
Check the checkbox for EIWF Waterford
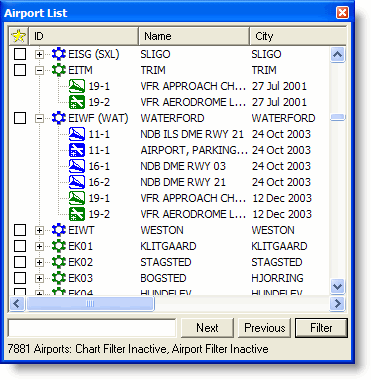coord(20,118)
